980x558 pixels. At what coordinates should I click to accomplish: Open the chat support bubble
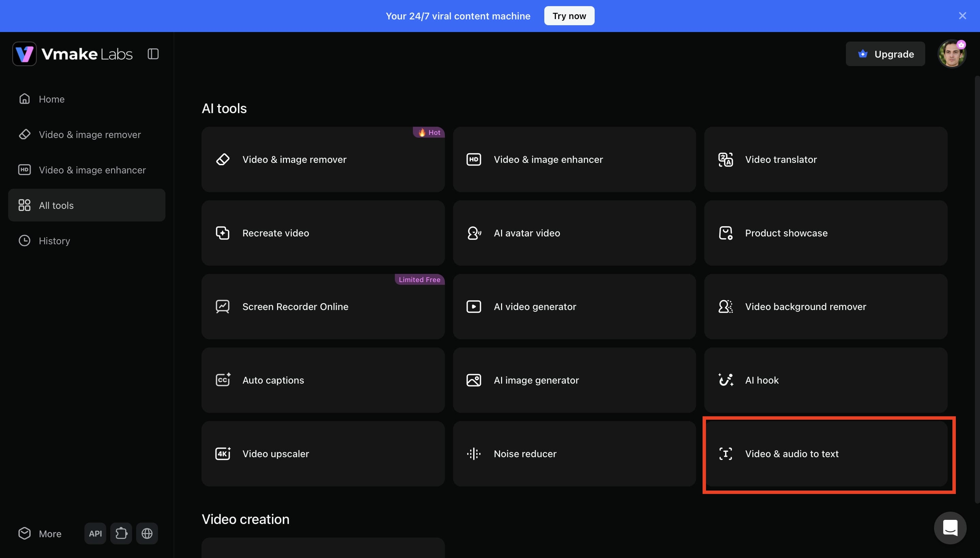tap(950, 528)
